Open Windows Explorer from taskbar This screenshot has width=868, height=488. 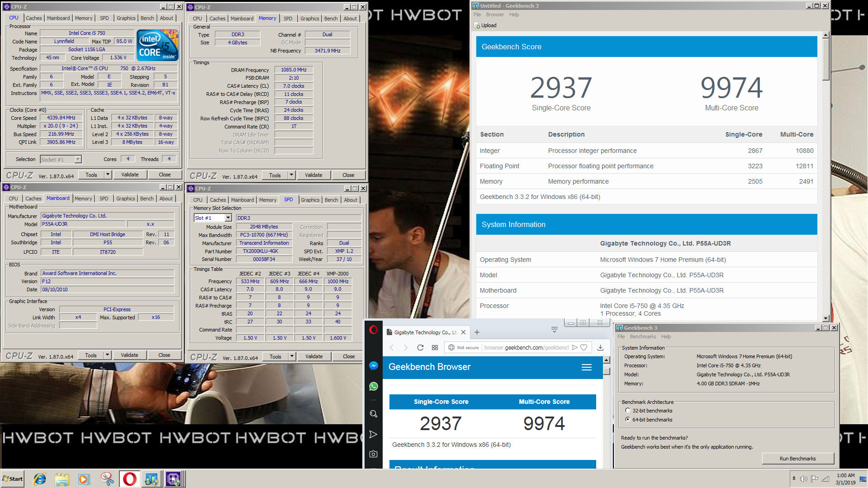coord(62,479)
